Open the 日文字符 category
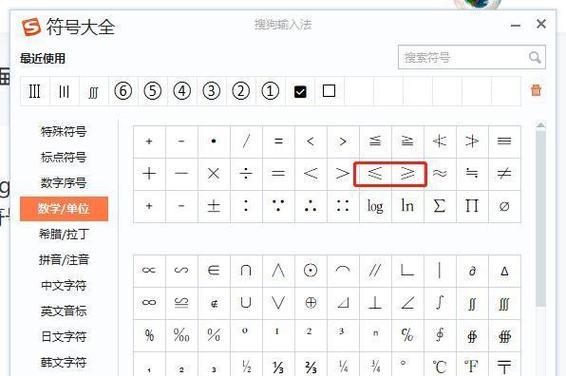Viewport: 566px width, 376px height. [64, 337]
